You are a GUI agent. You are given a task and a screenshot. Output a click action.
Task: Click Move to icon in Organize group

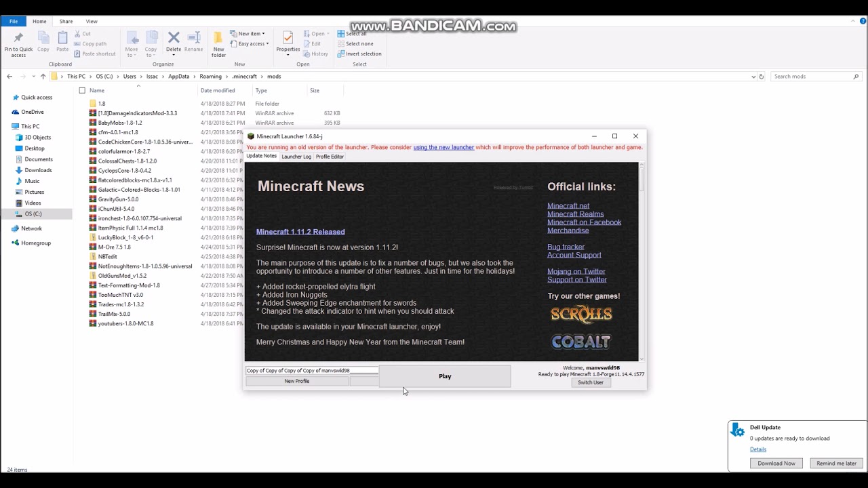(x=132, y=38)
